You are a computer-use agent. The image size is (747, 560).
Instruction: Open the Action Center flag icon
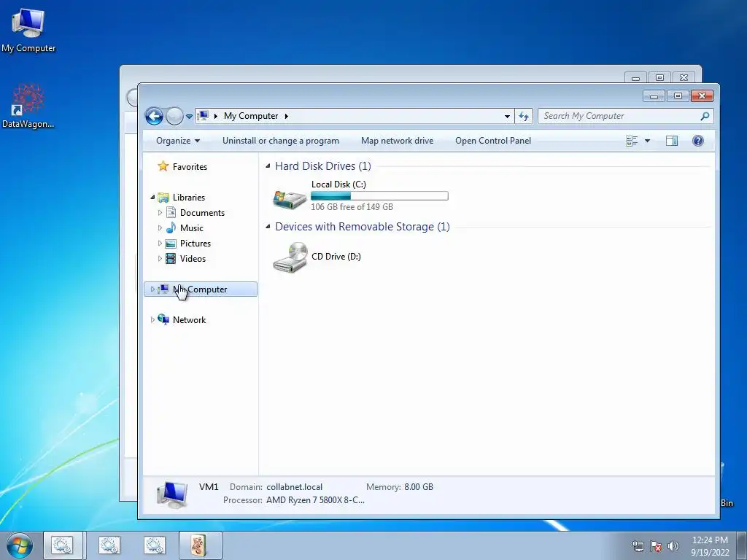click(656, 546)
